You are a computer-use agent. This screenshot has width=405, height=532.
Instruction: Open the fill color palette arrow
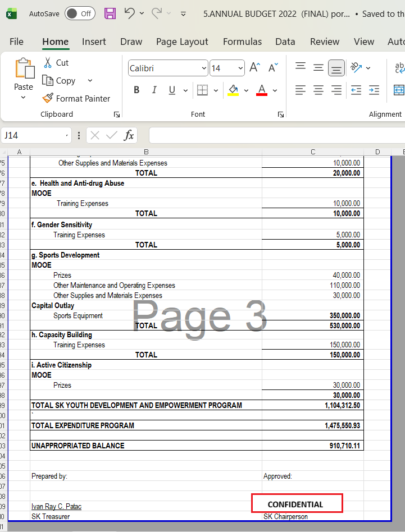coord(246,90)
